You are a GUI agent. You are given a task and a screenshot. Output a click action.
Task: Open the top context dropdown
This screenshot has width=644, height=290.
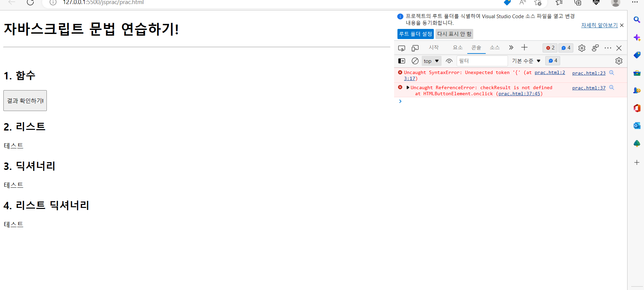pyautogui.click(x=431, y=61)
